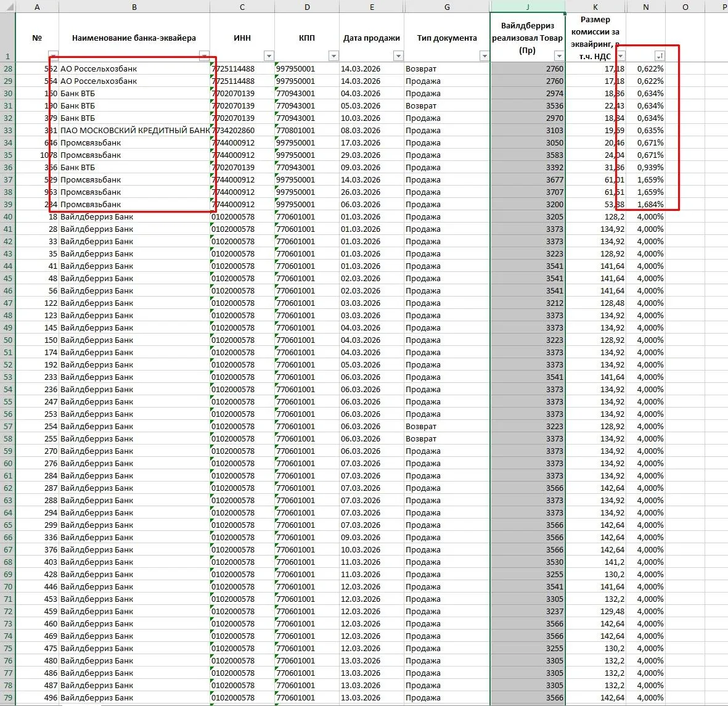Click commission value 128,48
Image resolution: width=728 pixels, height=706 pixels.
click(x=595, y=303)
